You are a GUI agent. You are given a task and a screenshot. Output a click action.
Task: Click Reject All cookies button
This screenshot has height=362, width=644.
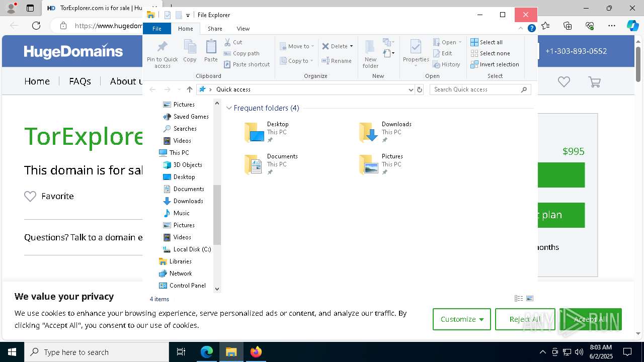[525, 319]
